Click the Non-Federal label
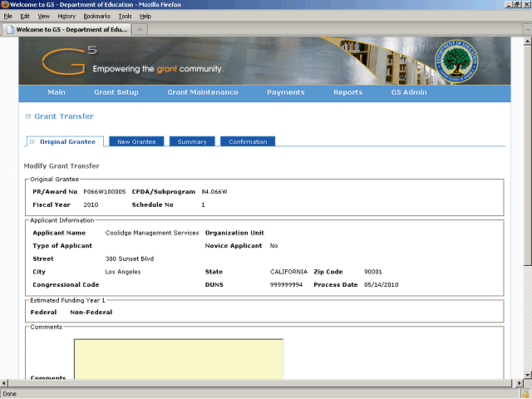This screenshot has height=399, width=532. pyautogui.click(x=91, y=313)
